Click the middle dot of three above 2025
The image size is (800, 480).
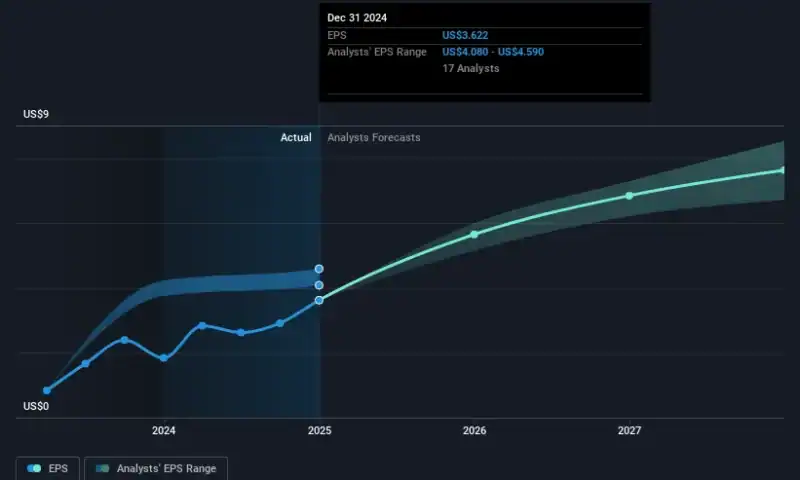[319, 285]
